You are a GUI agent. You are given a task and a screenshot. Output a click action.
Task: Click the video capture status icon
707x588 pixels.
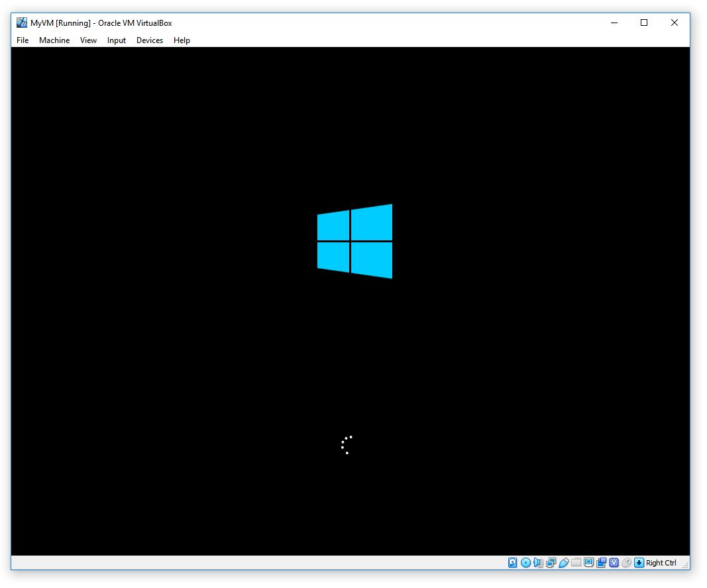(x=601, y=563)
